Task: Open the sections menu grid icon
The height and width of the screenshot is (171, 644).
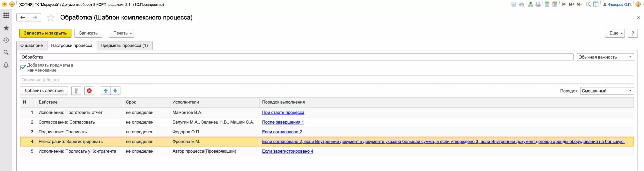Action: [x=6, y=16]
